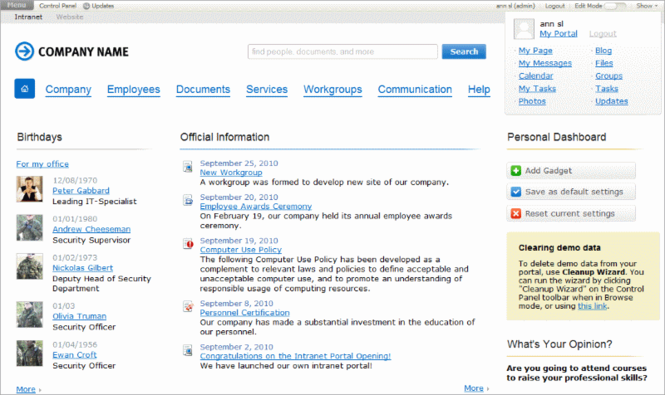The height and width of the screenshot is (395, 665).
Task: Click Reset current settings button
Action: click(x=571, y=213)
